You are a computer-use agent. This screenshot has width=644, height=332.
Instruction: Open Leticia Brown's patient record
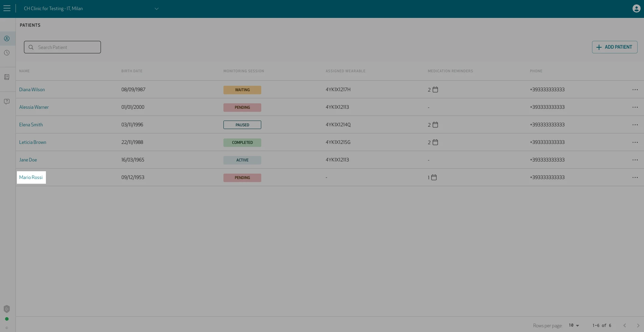tap(33, 142)
